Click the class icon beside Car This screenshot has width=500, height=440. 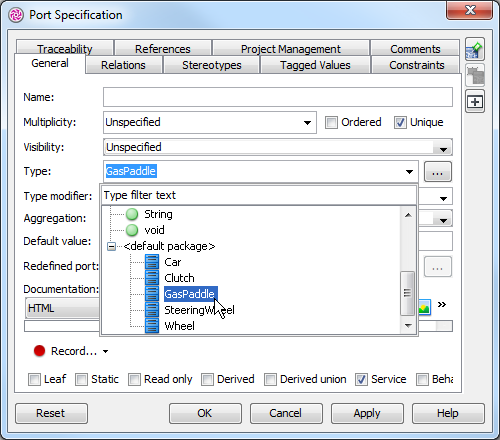coord(152,262)
